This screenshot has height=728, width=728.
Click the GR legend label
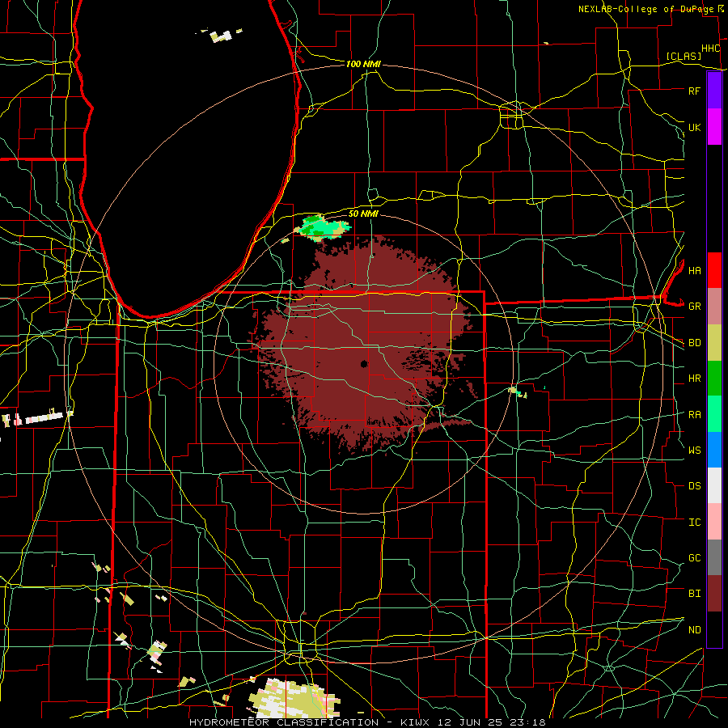pos(694,307)
